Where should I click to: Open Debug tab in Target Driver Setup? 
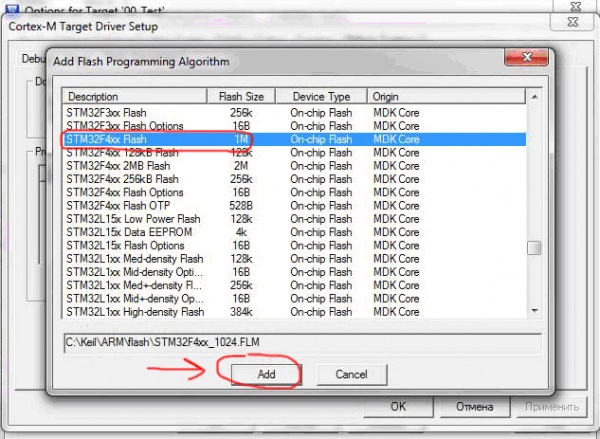(x=34, y=59)
